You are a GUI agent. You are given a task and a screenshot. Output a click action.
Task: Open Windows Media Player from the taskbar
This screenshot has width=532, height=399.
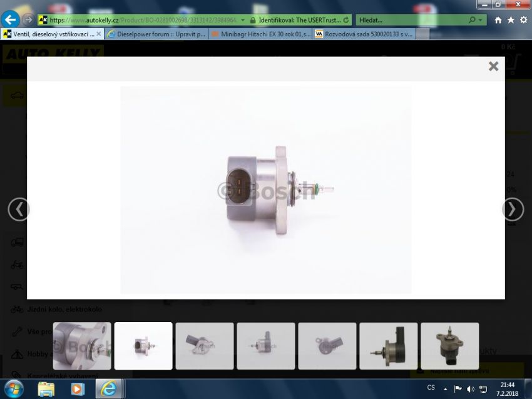point(78,389)
